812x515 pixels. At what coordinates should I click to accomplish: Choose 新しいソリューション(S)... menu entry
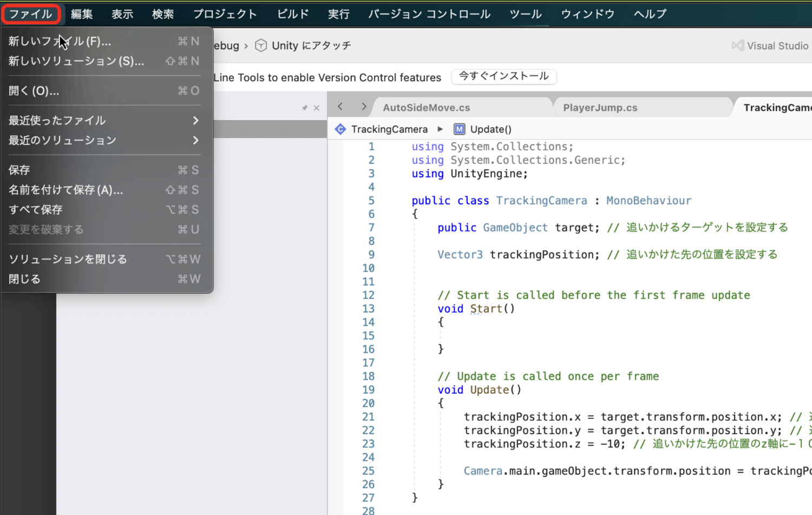coord(104,61)
